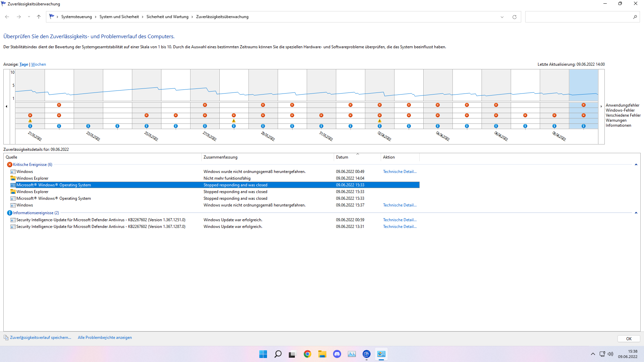Collapse the Informationsereignisse group
Image resolution: width=644 pixels, height=362 pixels.
(x=636, y=213)
